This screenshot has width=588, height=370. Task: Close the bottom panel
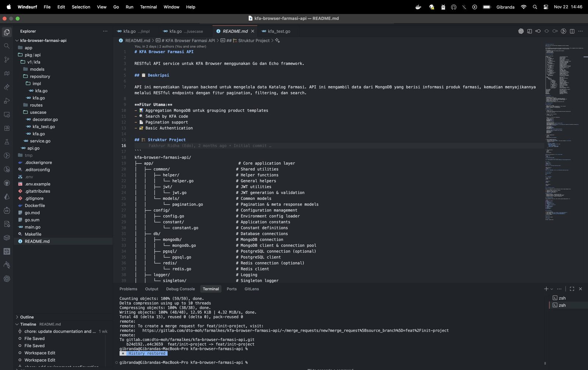(581, 289)
